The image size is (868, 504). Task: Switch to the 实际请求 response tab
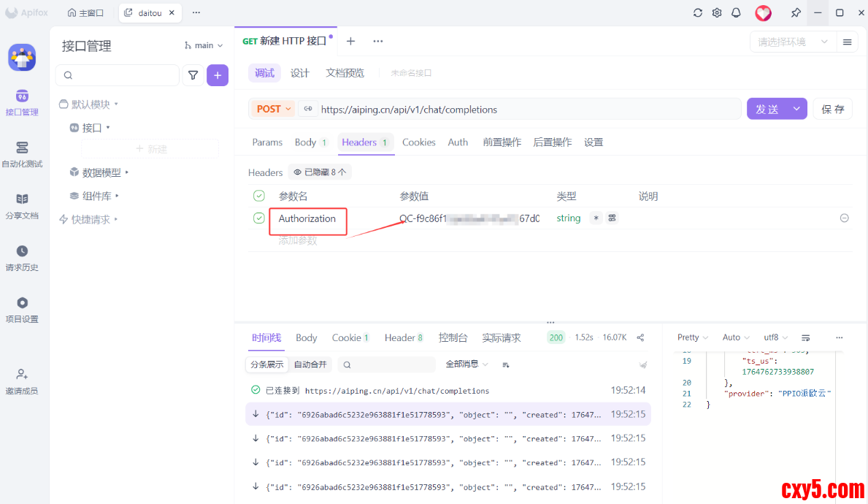502,337
